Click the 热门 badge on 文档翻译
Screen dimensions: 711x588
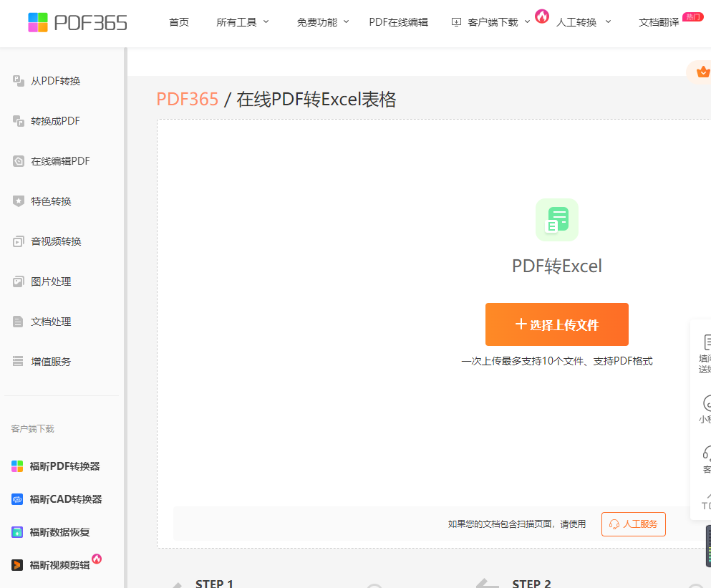693,16
